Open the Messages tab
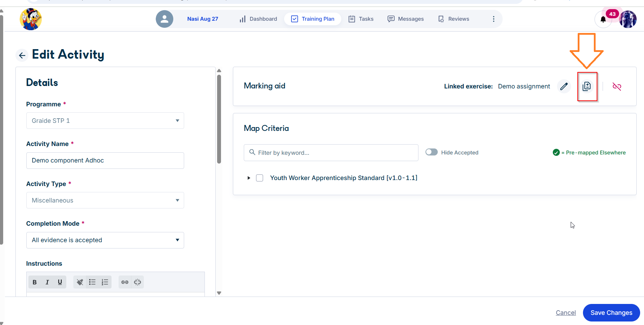The image size is (644, 325). [x=405, y=19]
